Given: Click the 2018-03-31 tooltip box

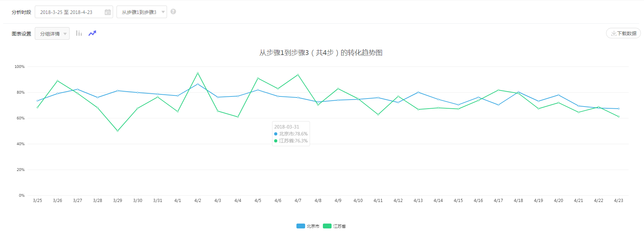Looking at the screenshot, I should point(291,134).
